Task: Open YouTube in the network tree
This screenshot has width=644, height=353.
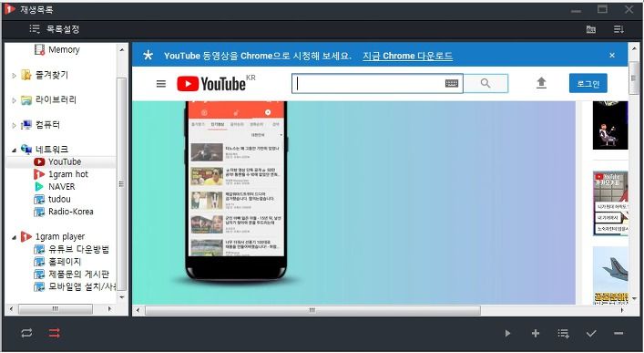Action: tap(65, 161)
